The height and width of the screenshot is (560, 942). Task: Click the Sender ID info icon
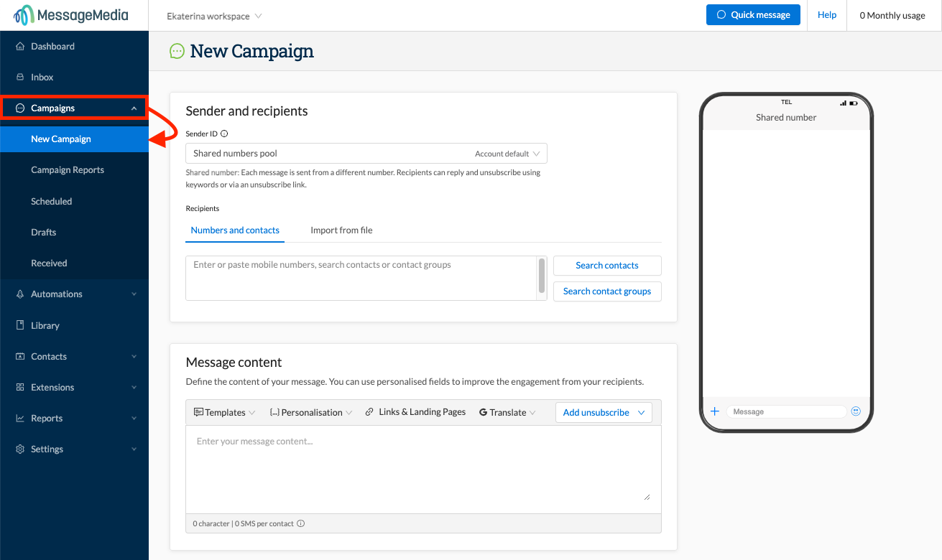224,134
